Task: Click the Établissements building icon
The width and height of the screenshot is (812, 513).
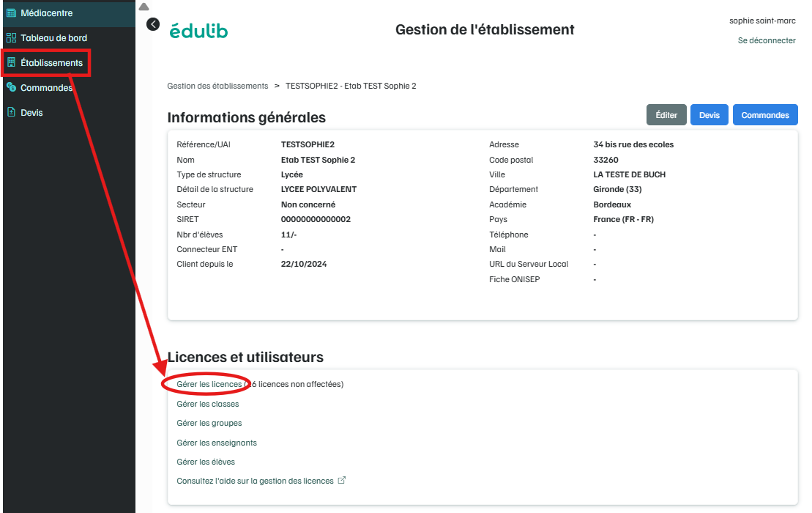Action: pyautogui.click(x=11, y=63)
